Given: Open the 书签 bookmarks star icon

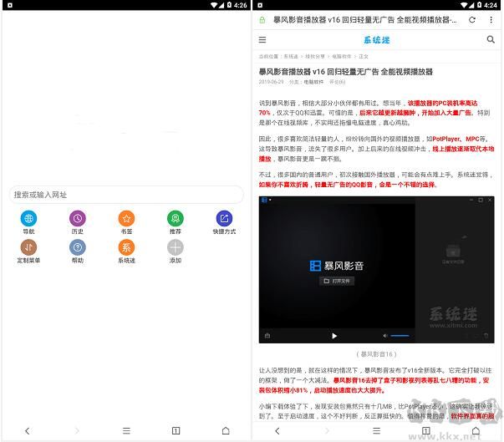Looking at the screenshot, I should pos(126,218).
